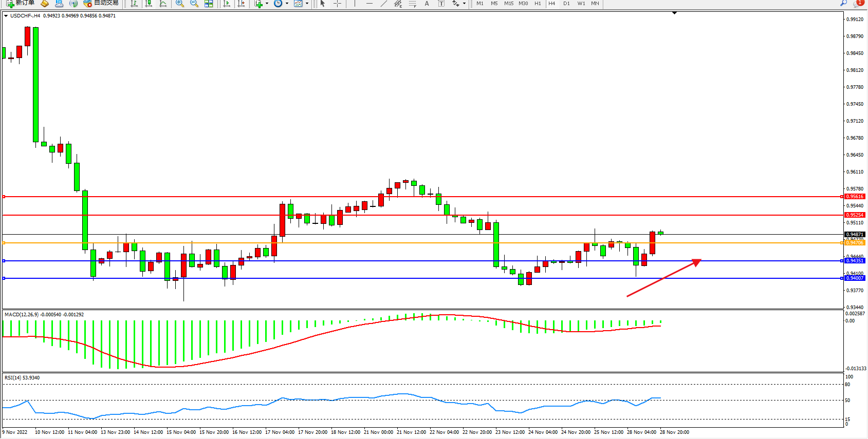Toggle the AutoTrading (自动交易) button
868x439 pixels.
tap(101, 3)
